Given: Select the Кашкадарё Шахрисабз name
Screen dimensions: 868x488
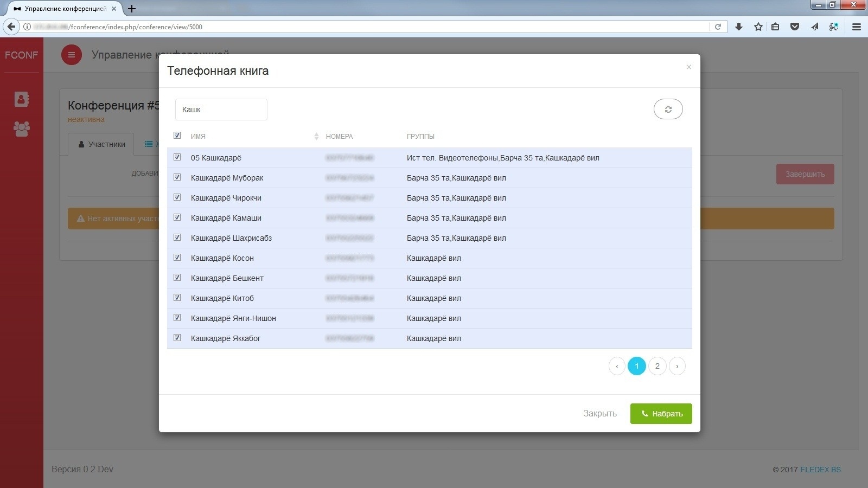Looking at the screenshot, I should [231, 238].
